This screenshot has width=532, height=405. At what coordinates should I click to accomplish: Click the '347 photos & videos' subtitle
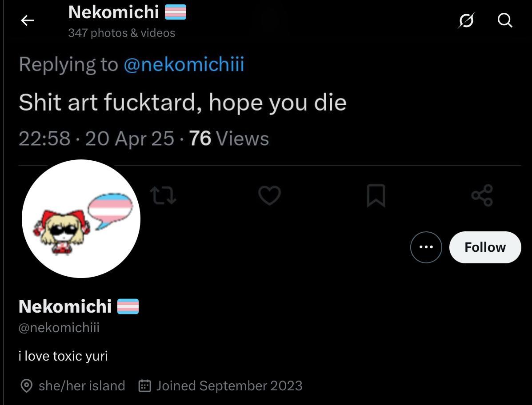point(121,33)
